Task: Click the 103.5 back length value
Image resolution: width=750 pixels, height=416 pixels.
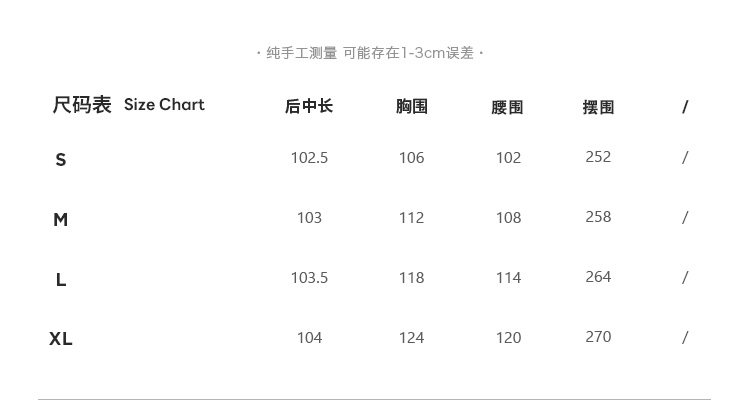Action: tap(309, 278)
